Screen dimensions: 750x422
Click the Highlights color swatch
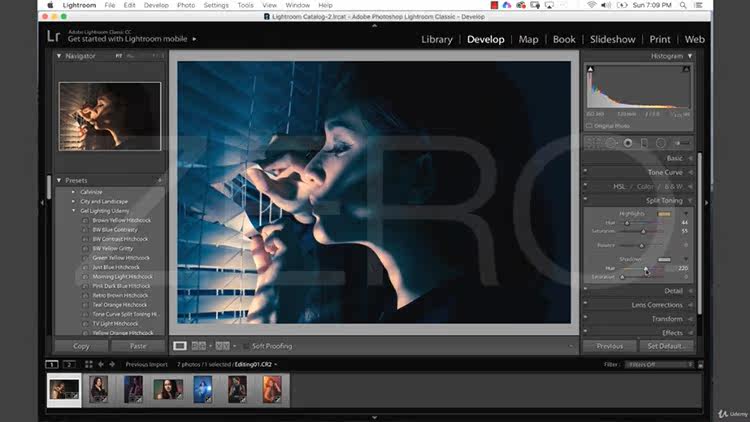(x=664, y=214)
